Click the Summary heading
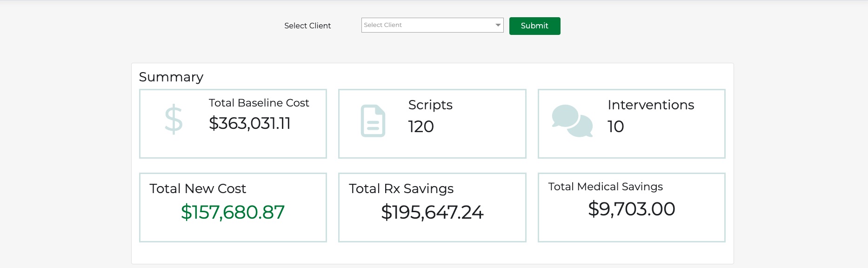Viewport: 868px width, 268px height. pyautogui.click(x=171, y=77)
